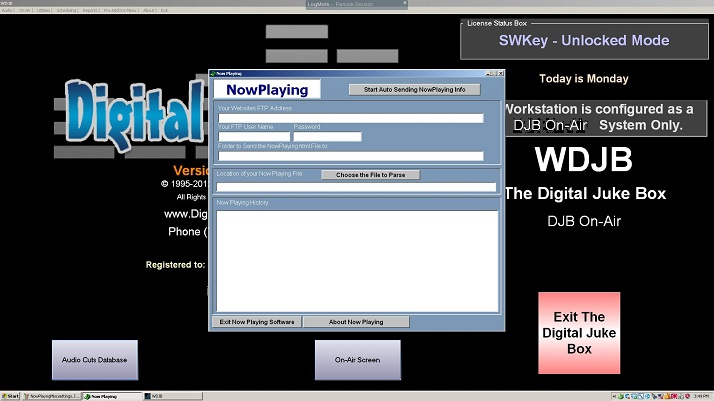Viewport: 714px width, 401px height.
Task: Open About Now Playing dialog
Action: click(357, 322)
